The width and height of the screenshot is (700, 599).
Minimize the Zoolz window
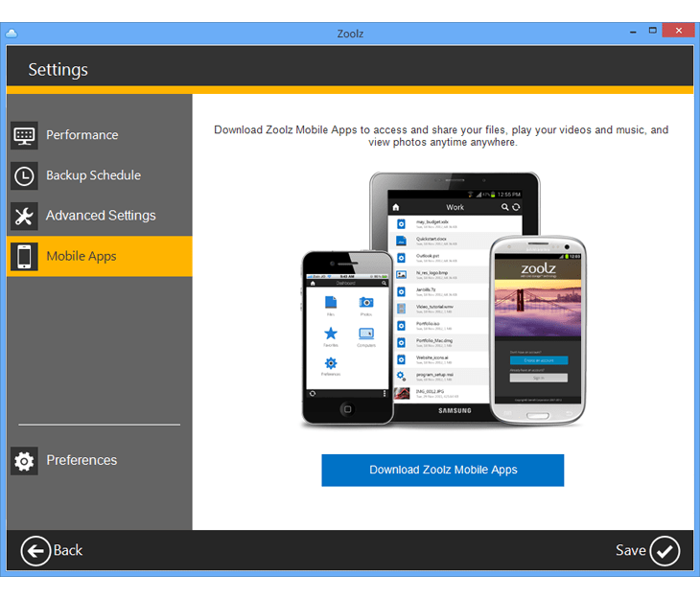coord(633,32)
